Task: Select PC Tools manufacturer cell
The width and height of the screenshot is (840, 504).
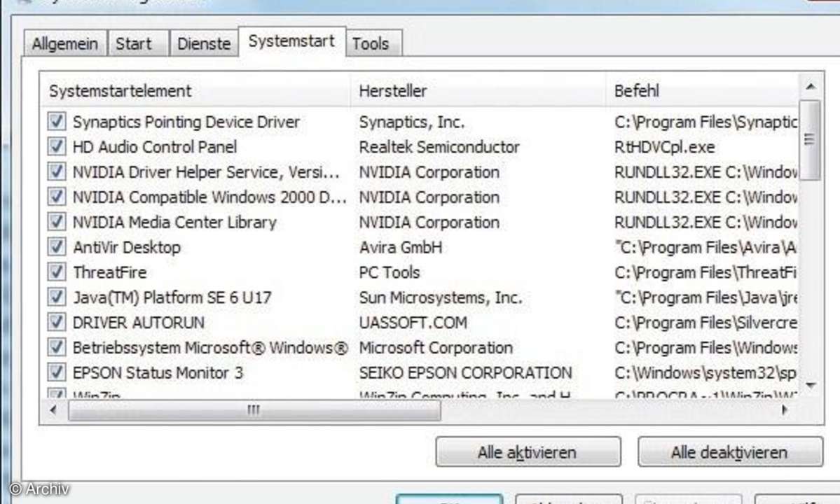Action: click(390, 273)
